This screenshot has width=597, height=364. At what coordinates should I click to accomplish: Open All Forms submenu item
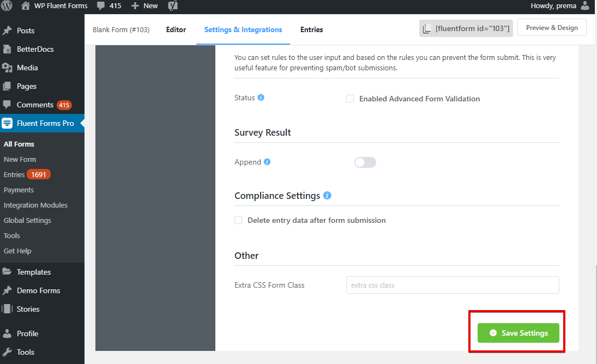coord(19,144)
